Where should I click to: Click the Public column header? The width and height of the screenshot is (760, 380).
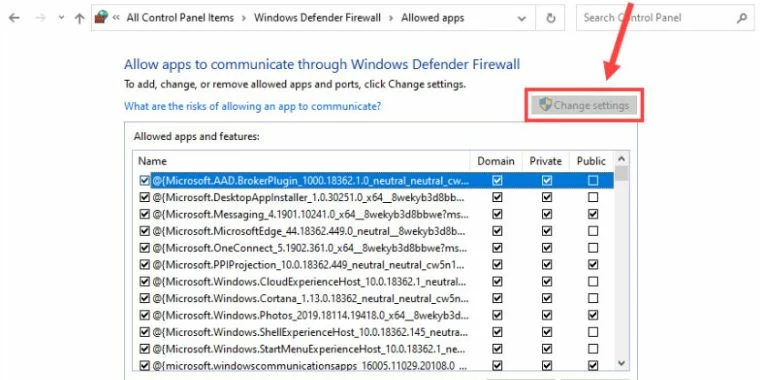(x=591, y=161)
